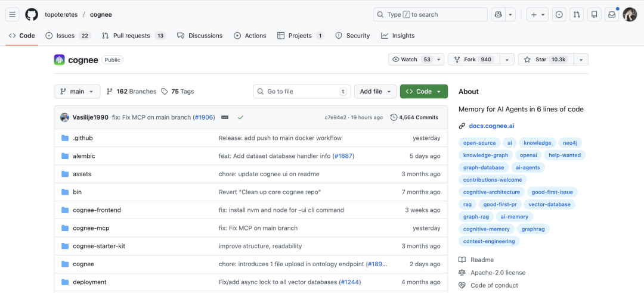644x293 pixels.
Task: Open the user avatar menu
Action: (x=630, y=14)
